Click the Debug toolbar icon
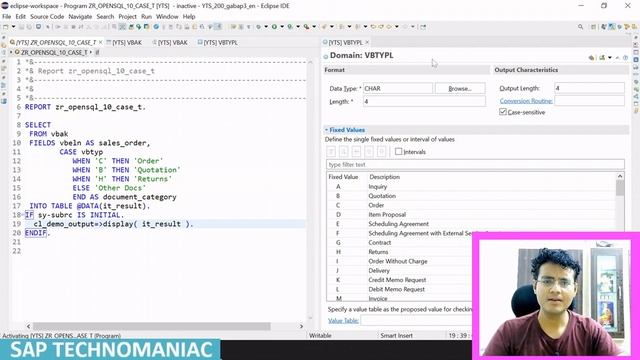 click(x=258, y=27)
